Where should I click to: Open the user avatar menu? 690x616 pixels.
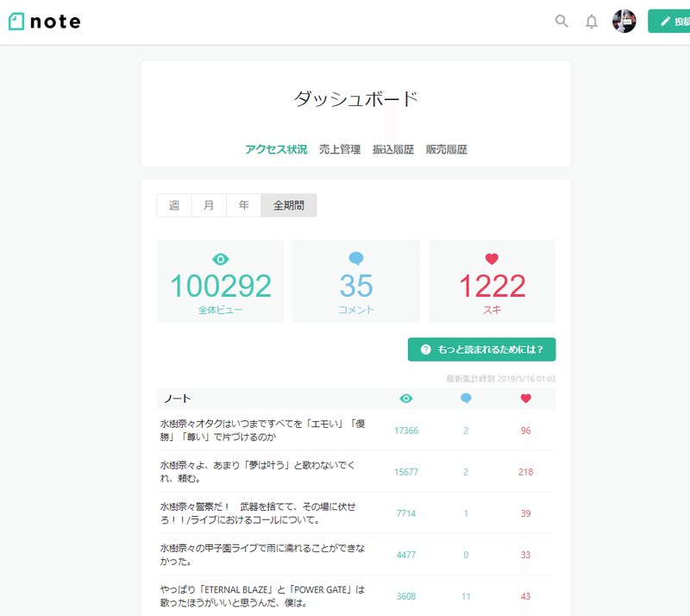(624, 21)
